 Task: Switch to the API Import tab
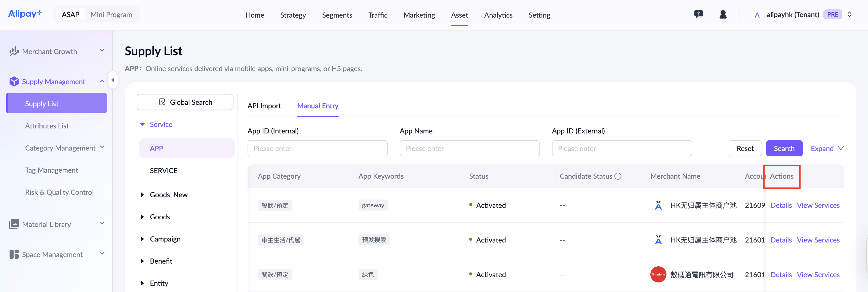[264, 106]
